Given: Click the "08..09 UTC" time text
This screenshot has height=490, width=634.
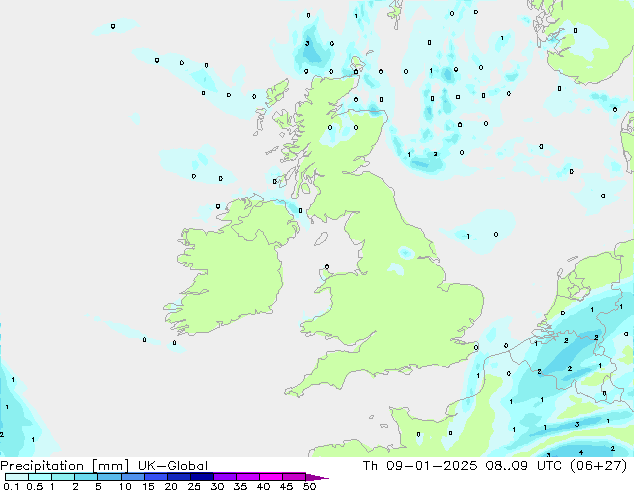Looking at the screenshot, I should [x=524, y=466].
